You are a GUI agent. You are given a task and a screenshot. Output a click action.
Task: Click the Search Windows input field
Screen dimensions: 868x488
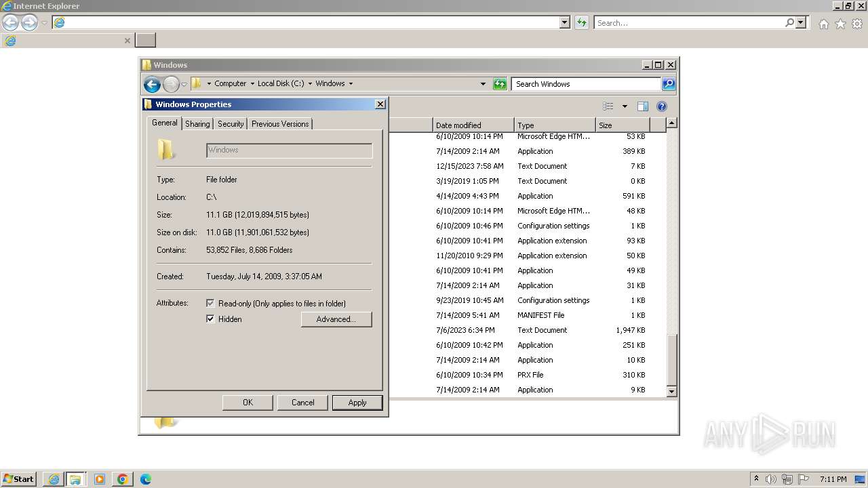pyautogui.click(x=586, y=84)
